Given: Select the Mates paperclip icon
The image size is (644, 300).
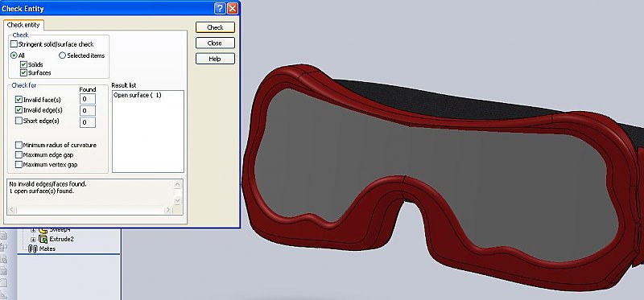Looking at the screenshot, I should click(33, 249).
